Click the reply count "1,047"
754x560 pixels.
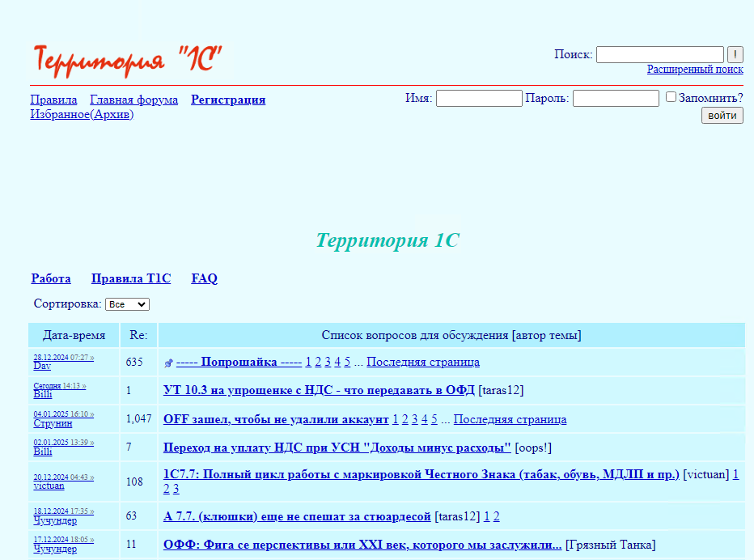pyautogui.click(x=139, y=419)
